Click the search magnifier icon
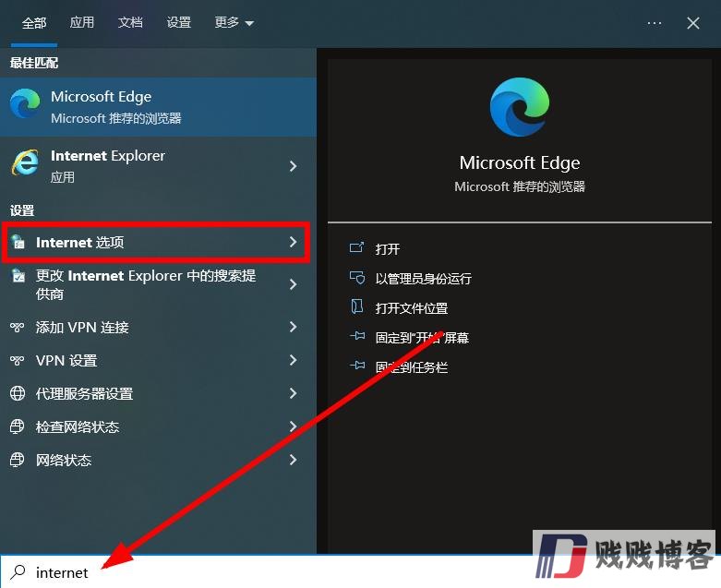The image size is (721, 588). click(18, 572)
